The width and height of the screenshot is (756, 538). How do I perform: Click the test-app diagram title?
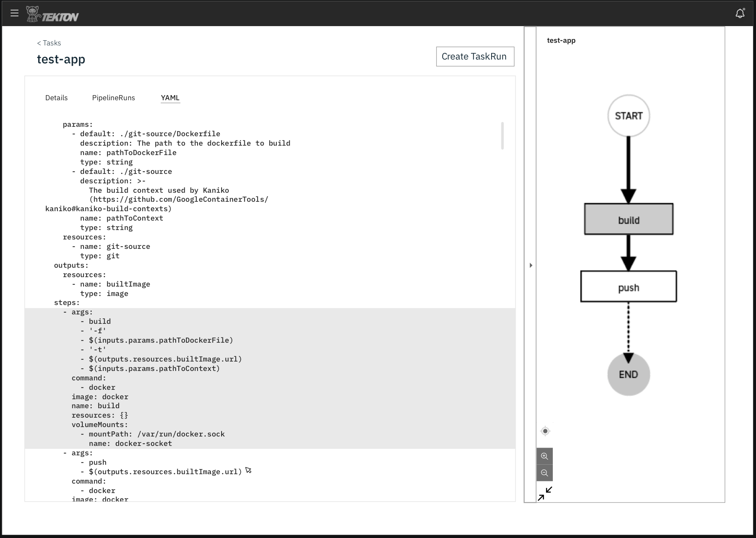(561, 40)
